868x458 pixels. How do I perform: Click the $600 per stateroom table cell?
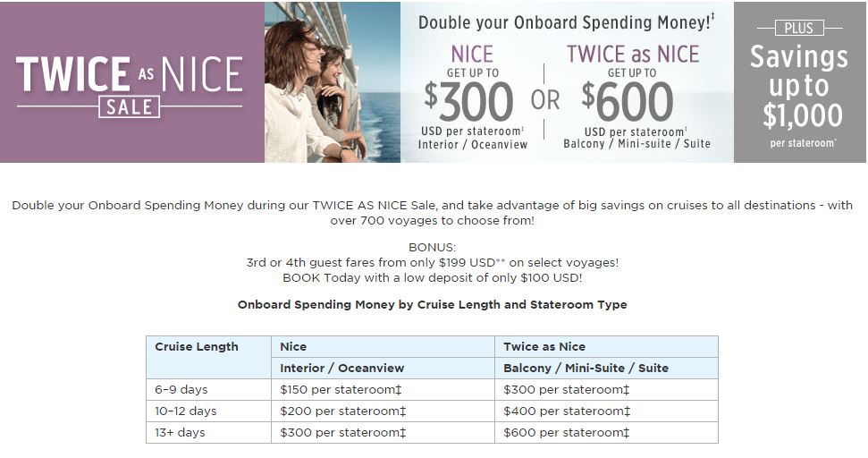pyautogui.click(x=567, y=433)
